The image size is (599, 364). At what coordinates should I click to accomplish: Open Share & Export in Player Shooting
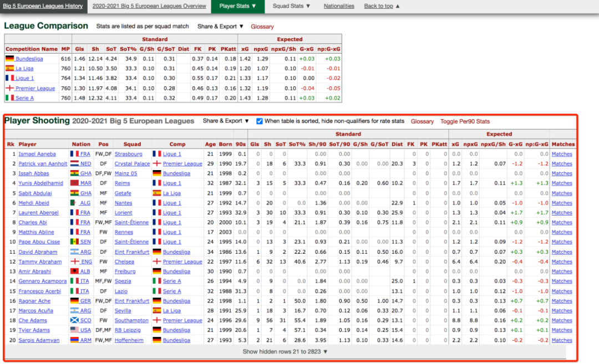(x=226, y=121)
